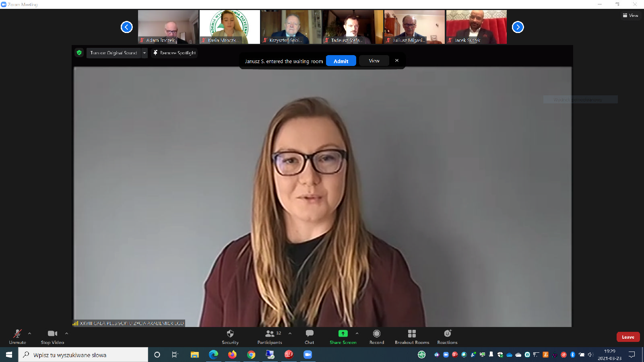
Task: Stop Video camera toggle
Action: [x=52, y=337]
